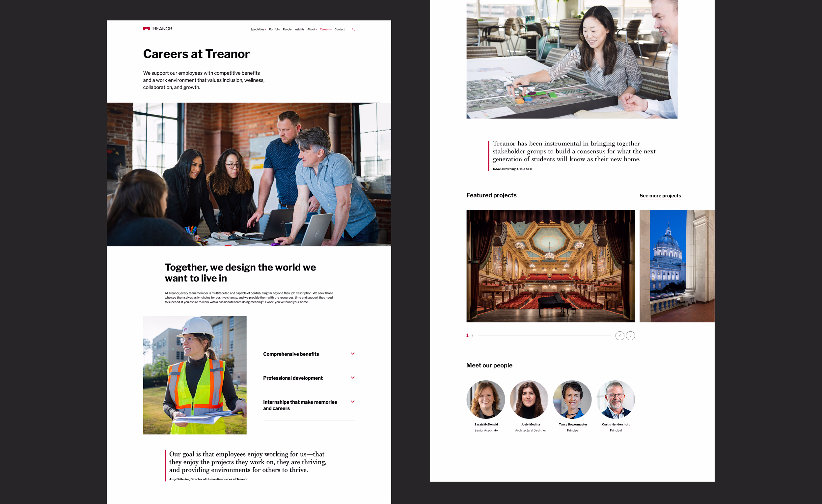Click the Contact navigation link

[x=340, y=29]
